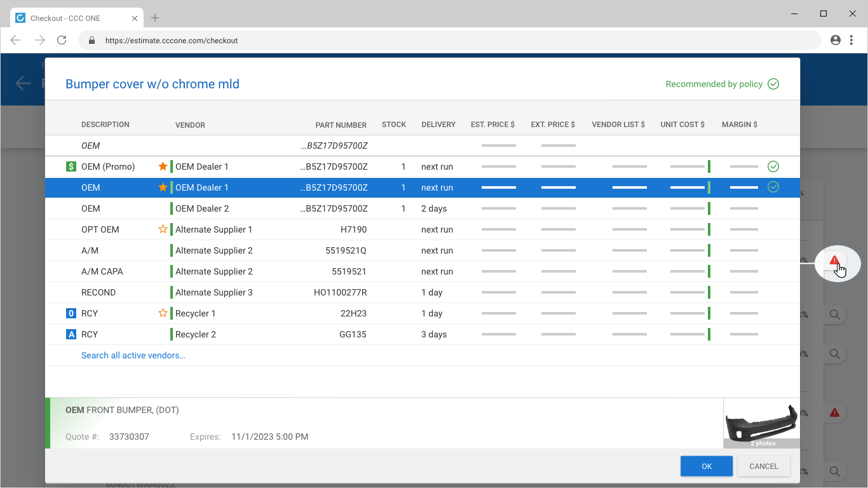This screenshot has width=868, height=488.
Task: Click Recommended by policy label
Action: tap(714, 84)
